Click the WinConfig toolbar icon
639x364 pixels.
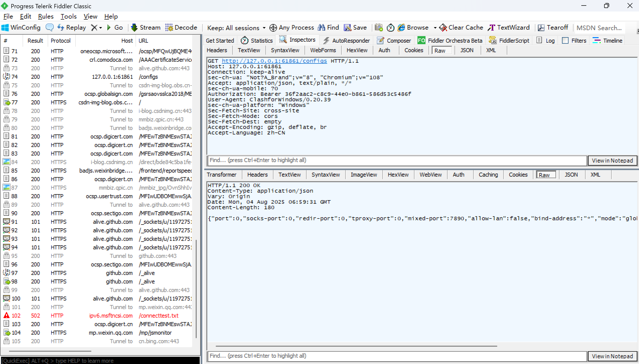point(5,28)
